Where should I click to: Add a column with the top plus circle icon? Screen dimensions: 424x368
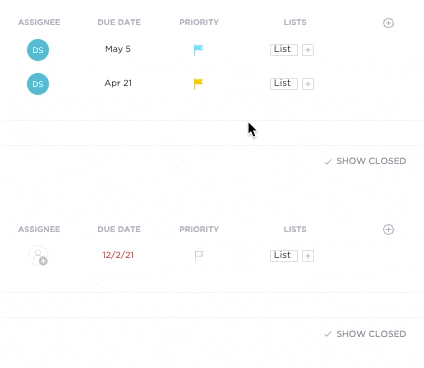coord(388,23)
